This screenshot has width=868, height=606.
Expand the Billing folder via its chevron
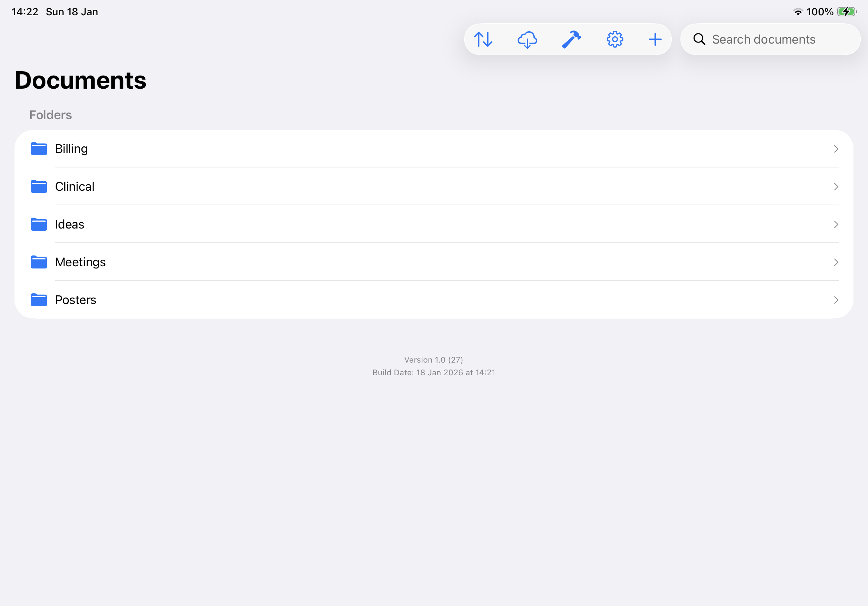tap(836, 149)
